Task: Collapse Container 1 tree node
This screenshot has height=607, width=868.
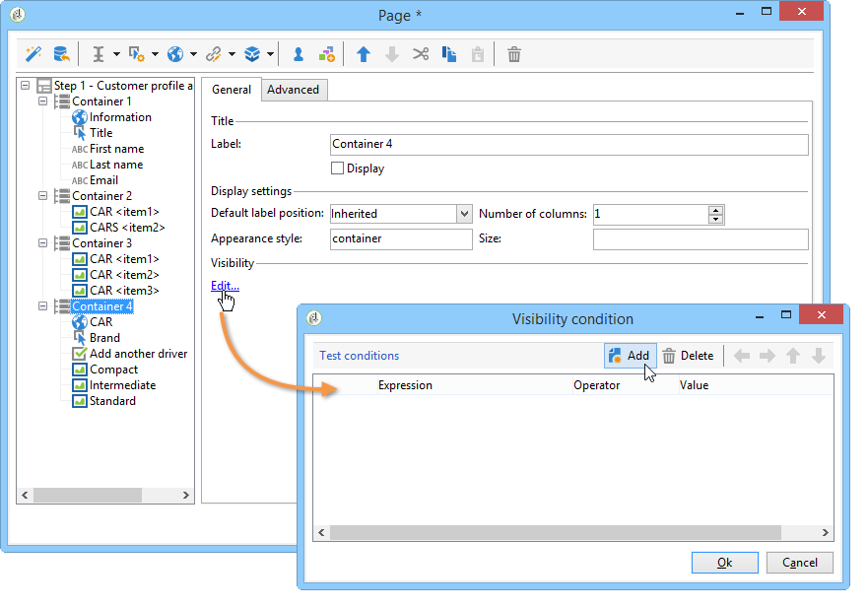Action: (42, 101)
